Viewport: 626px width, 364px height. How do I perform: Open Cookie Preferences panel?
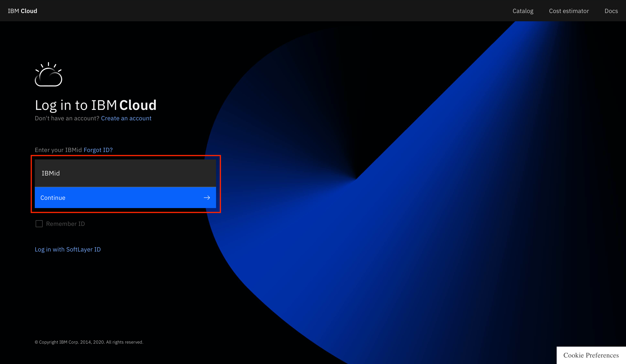point(591,355)
